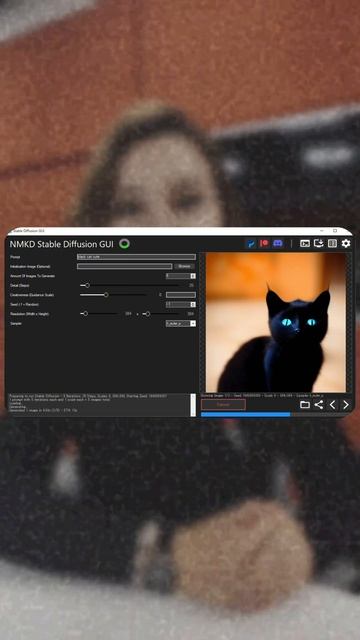Screen dimensions: 360x640
Task: Open the Discord server icon
Action: tap(278, 244)
